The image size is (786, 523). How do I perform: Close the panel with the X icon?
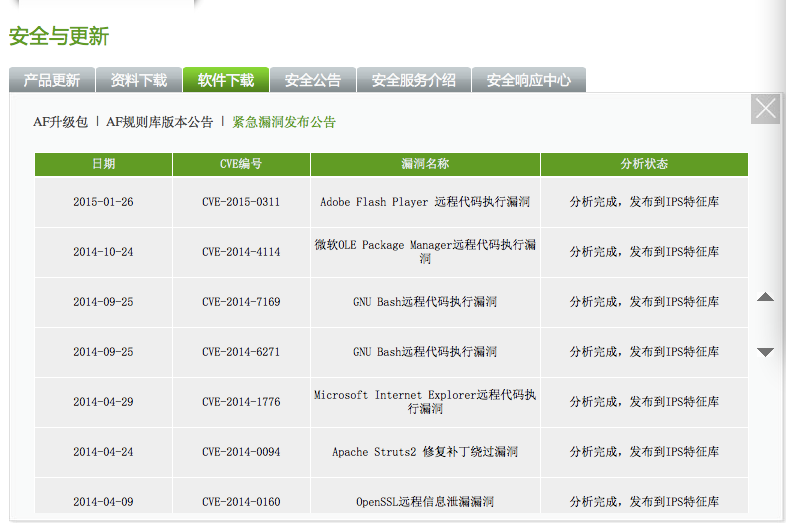point(765,109)
